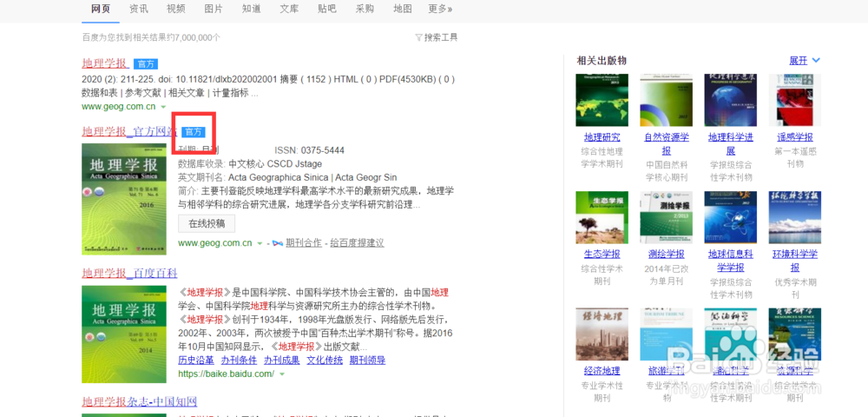Screen dimensions: 868x417
Task: Switch to the 资讯 search tab
Action: (x=138, y=9)
